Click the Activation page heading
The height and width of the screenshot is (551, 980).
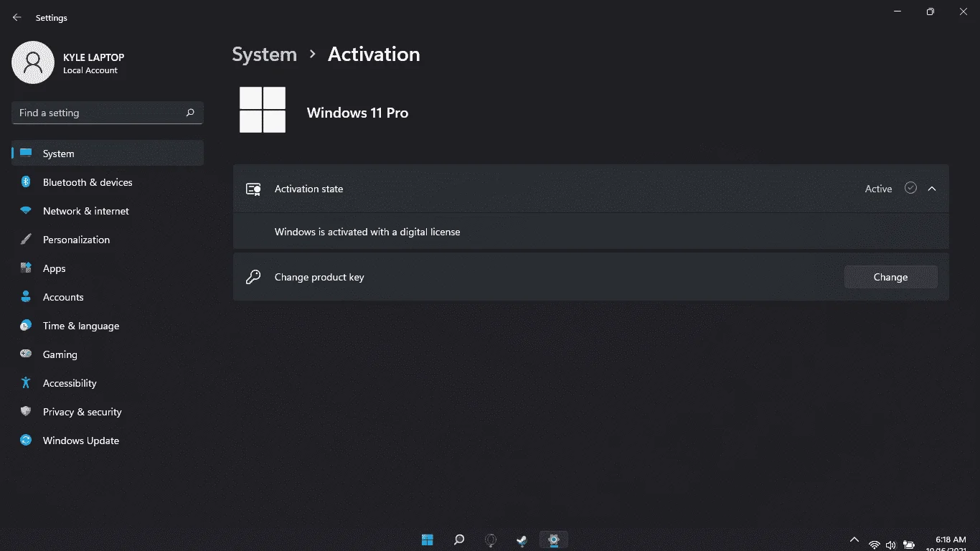(x=374, y=55)
